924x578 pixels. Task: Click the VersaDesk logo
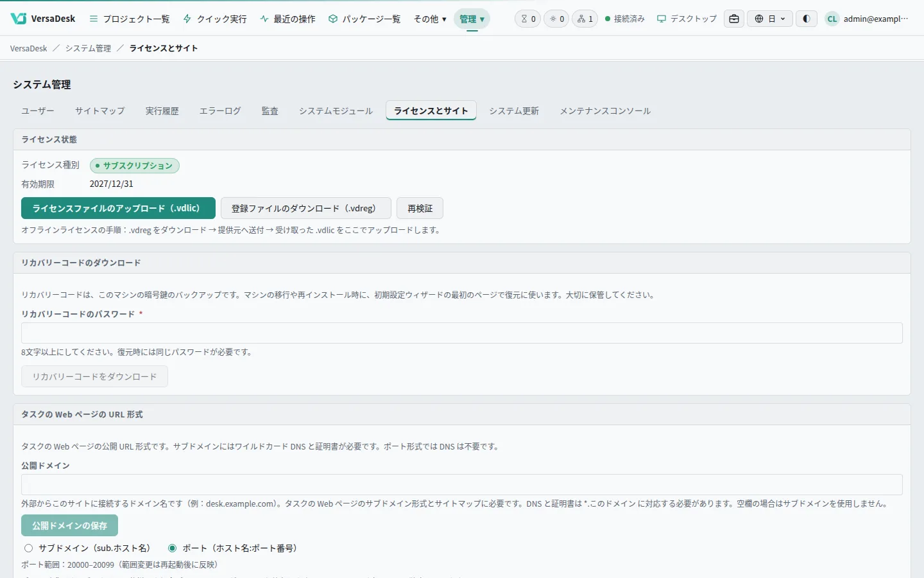point(43,19)
